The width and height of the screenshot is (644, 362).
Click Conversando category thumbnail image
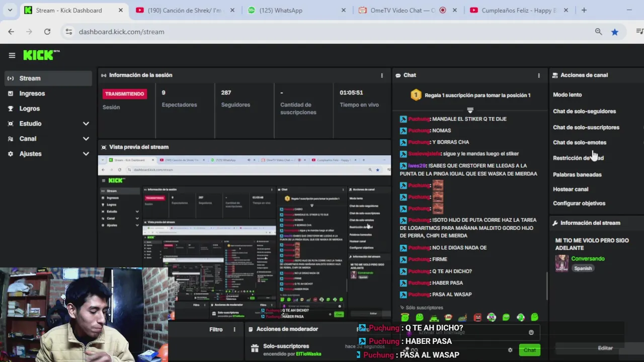pyautogui.click(x=561, y=263)
